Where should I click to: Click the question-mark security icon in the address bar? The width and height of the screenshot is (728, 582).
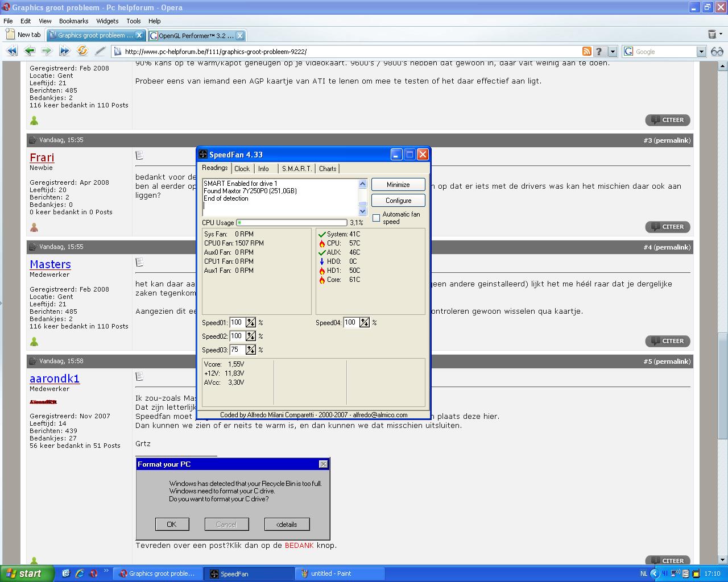tap(599, 51)
